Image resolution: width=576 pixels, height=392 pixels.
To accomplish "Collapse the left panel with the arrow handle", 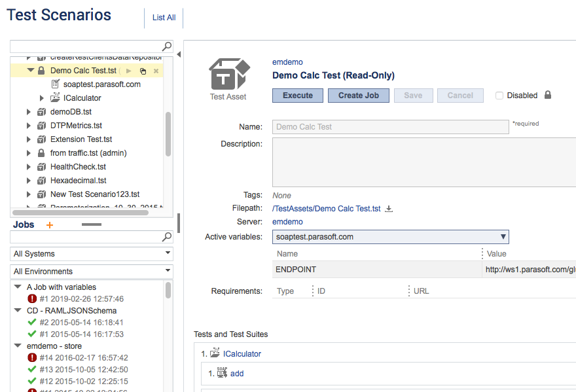I will click(179, 54).
